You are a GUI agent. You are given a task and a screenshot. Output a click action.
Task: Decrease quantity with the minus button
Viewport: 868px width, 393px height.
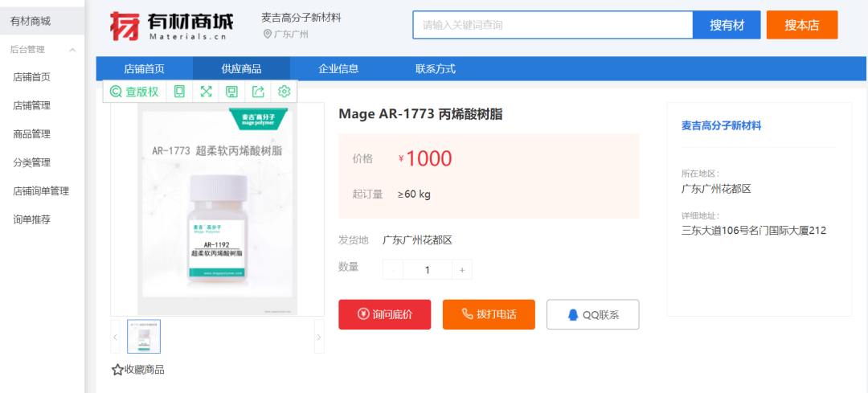[x=393, y=270]
